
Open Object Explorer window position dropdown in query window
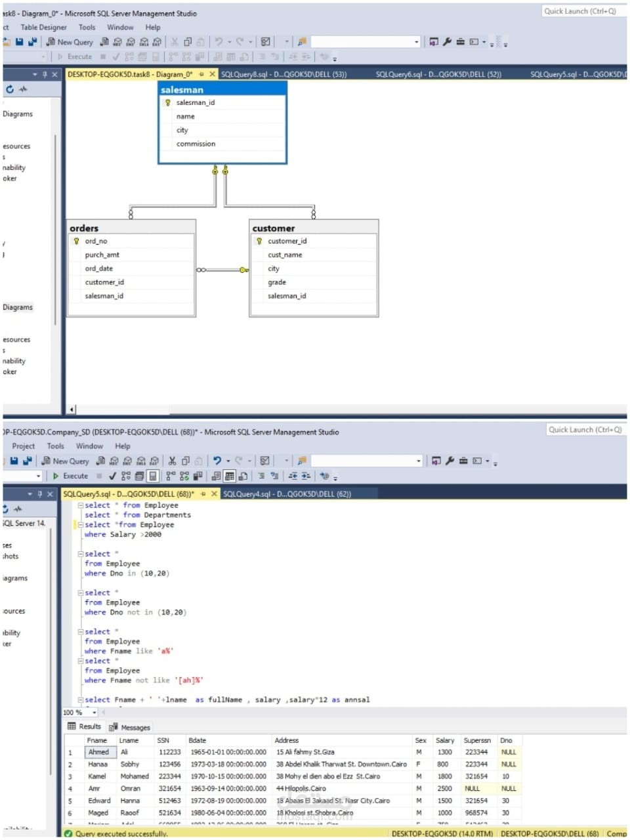30,493
